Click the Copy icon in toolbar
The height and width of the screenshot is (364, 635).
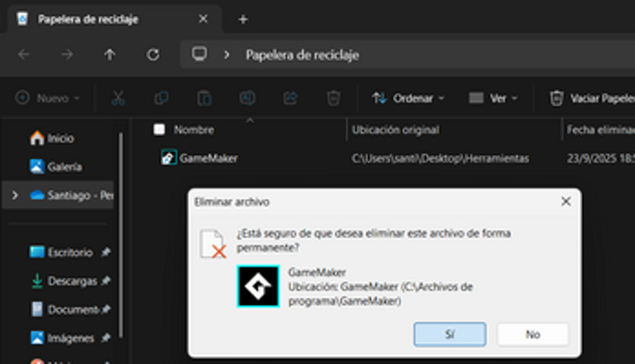161,98
